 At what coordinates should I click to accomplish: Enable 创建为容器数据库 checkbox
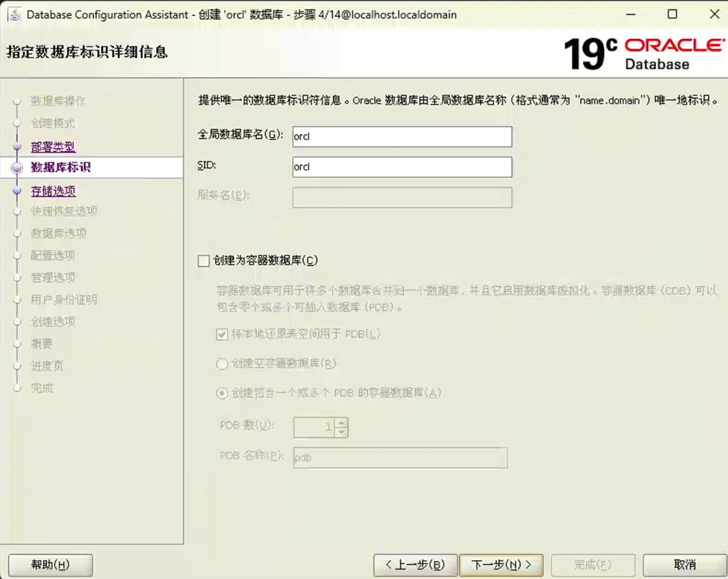point(204,261)
